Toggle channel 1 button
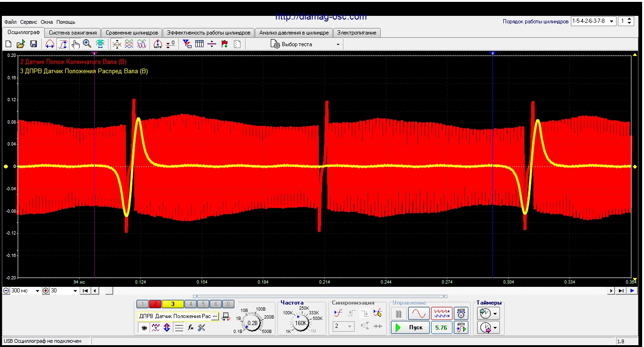The width and height of the screenshot is (644, 347). [x=143, y=304]
